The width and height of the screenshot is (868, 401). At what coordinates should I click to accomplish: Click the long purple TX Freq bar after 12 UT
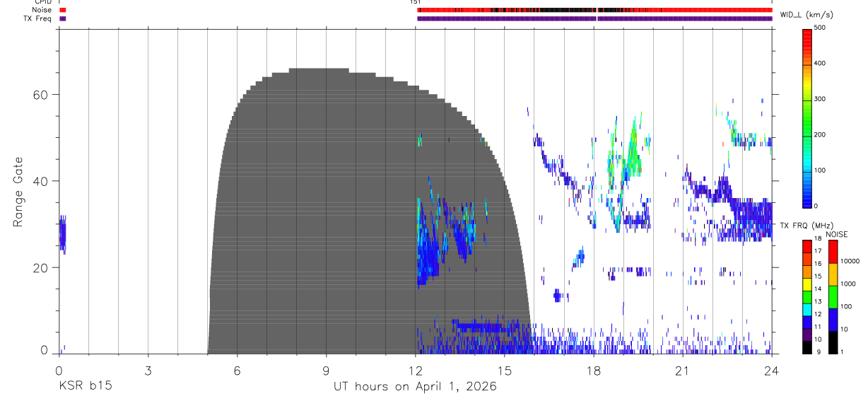(594, 18)
